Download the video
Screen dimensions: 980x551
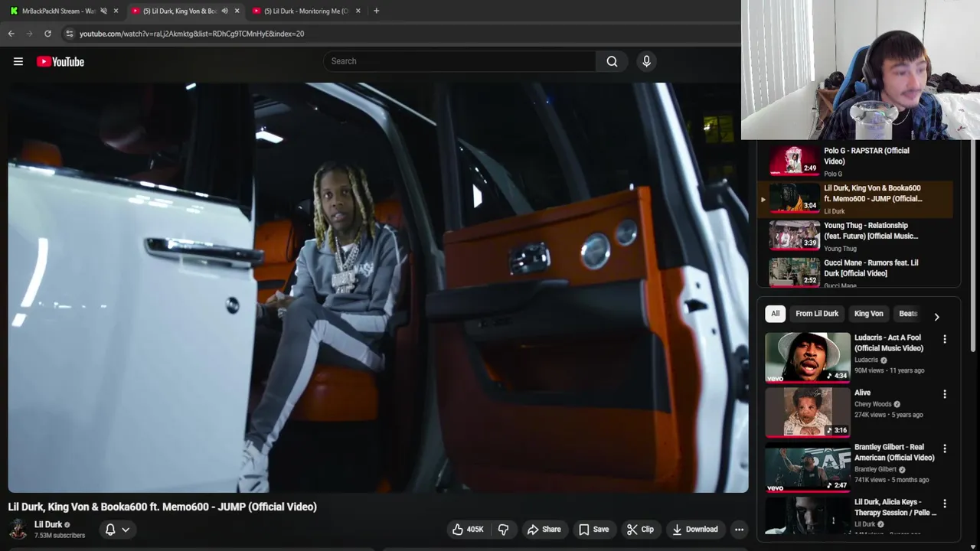pos(695,530)
